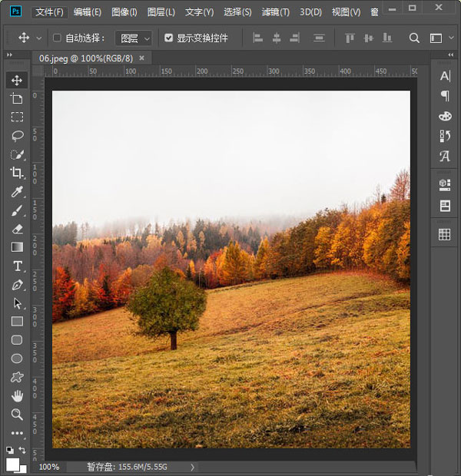Close the 06.jpeg document tab
The width and height of the screenshot is (461, 476).
(x=141, y=58)
